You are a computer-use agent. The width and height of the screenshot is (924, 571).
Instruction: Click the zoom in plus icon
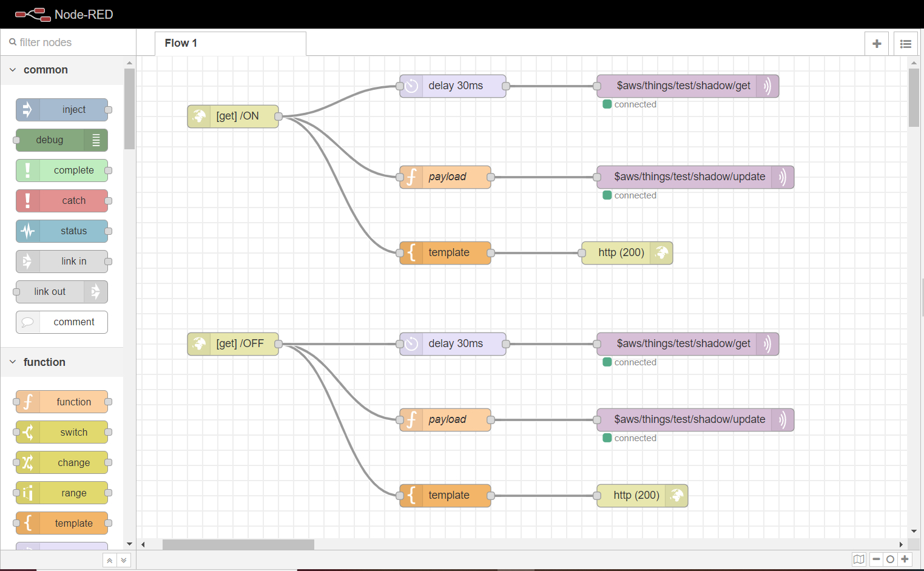(x=905, y=559)
